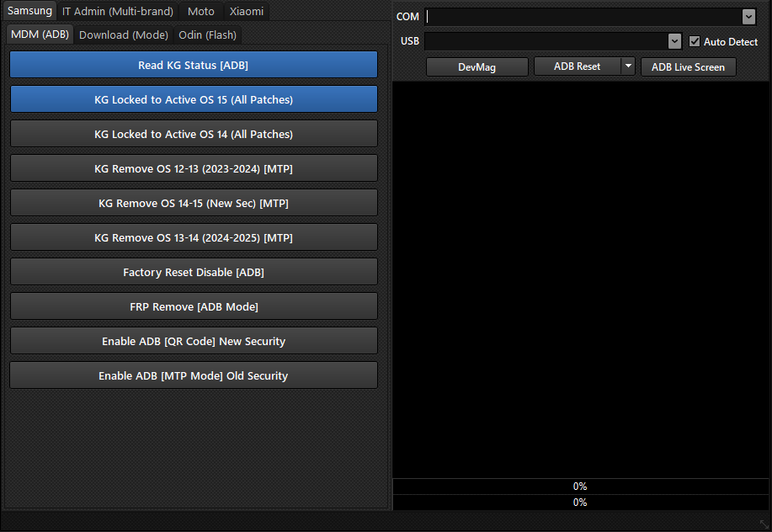Open the Xiaomi tab
772x532 pixels.
coord(247,12)
